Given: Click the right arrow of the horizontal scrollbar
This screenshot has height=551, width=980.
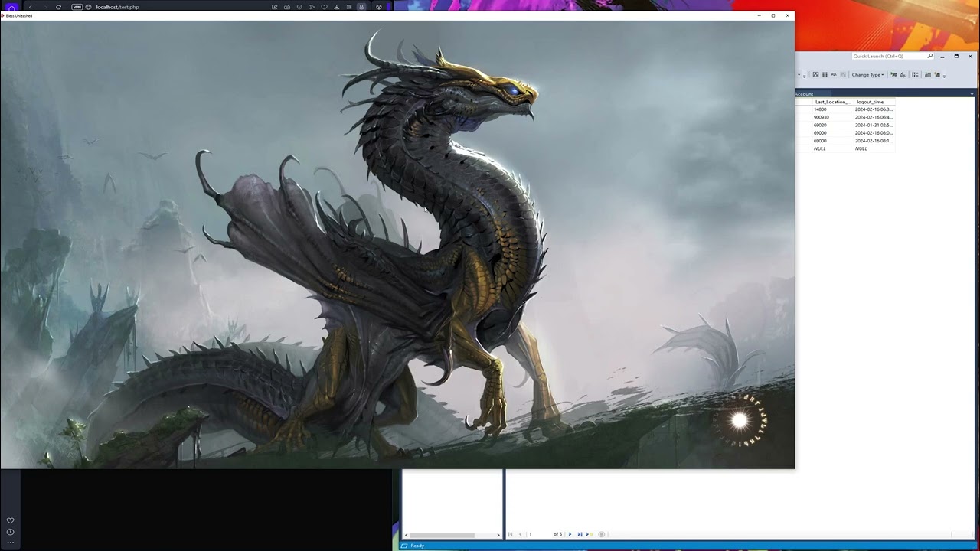Looking at the screenshot, I should (x=498, y=535).
